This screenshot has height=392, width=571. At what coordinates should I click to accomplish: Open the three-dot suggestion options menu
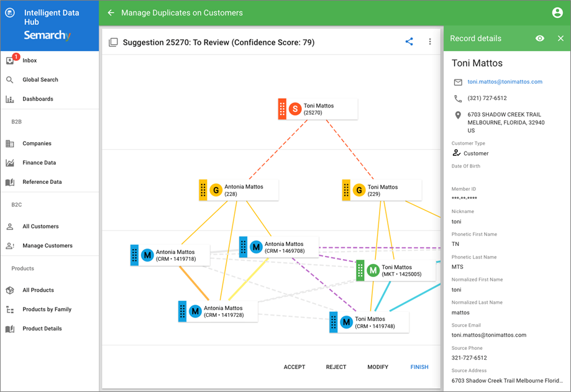pos(430,42)
